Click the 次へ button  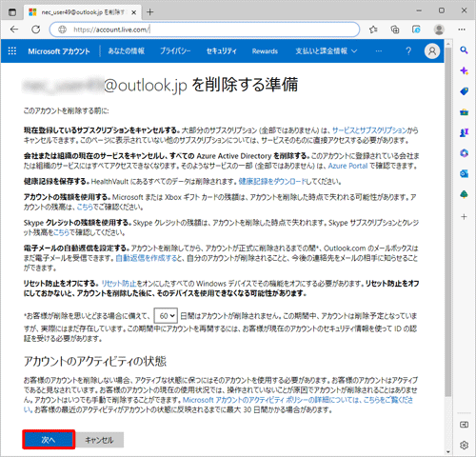coord(49,440)
